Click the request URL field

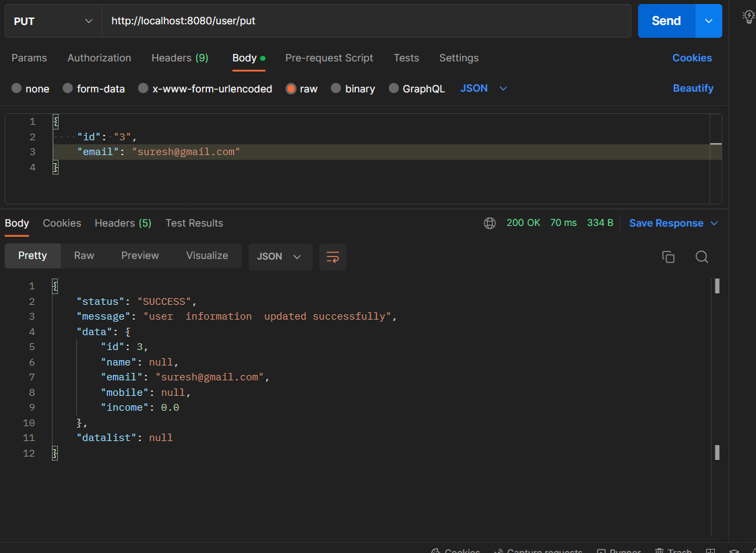tap(366, 21)
